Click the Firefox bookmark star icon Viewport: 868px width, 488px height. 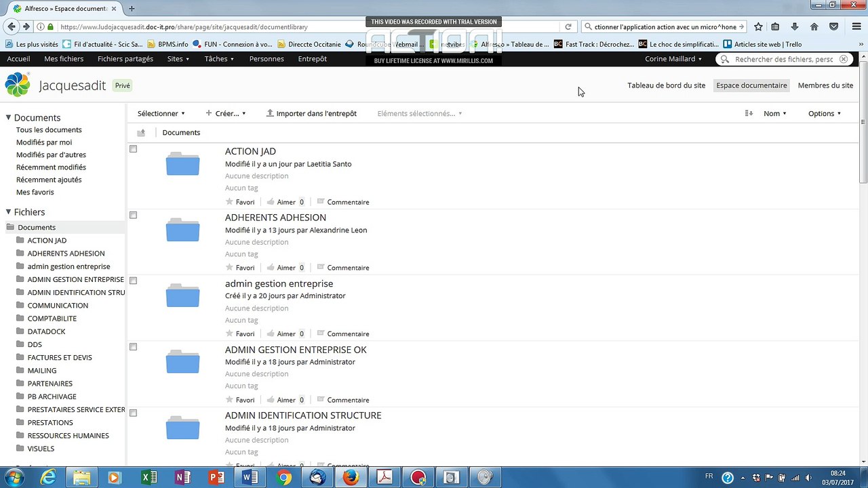tap(758, 27)
